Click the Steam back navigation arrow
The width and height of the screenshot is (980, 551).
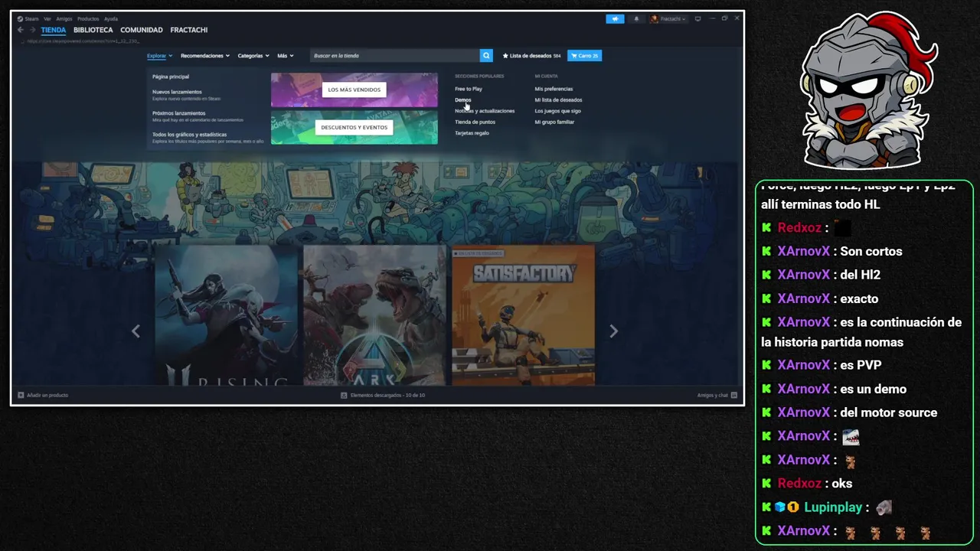tap(21, 30)
